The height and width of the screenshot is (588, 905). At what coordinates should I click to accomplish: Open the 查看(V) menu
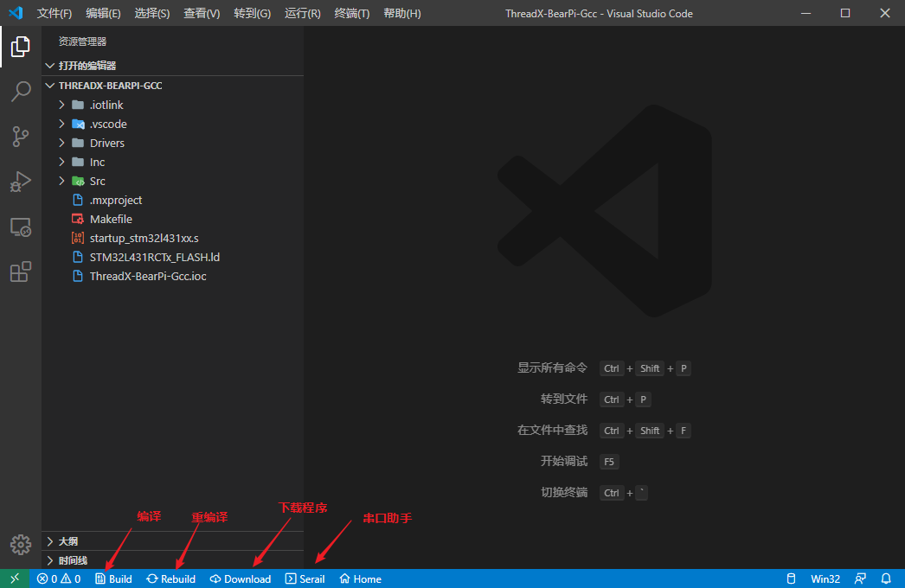coord(202,13)
